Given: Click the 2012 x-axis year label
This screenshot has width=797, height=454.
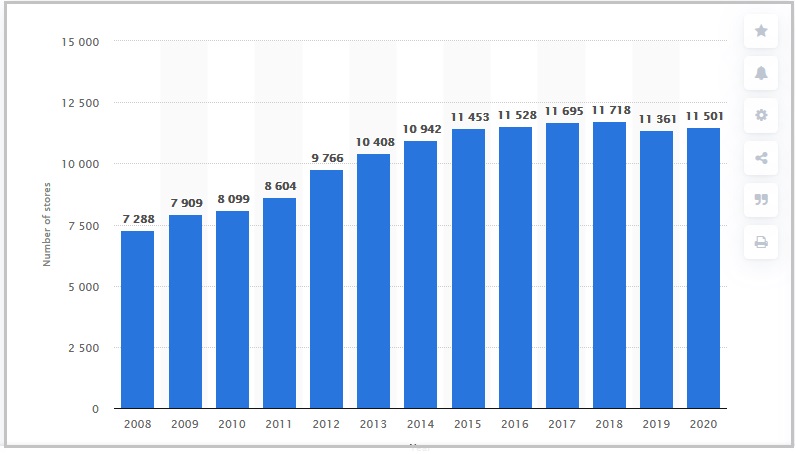Looking at the screenshot, I should 326,424.
